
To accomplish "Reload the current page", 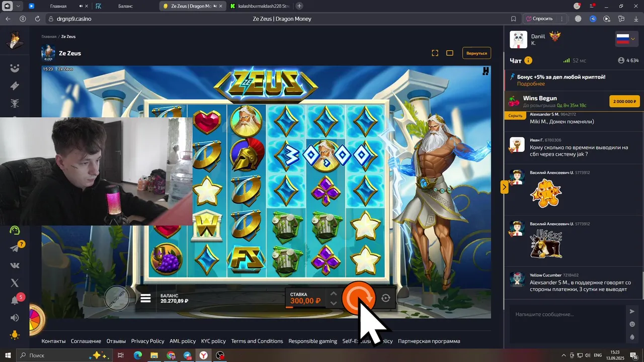I will pos(37,19).
